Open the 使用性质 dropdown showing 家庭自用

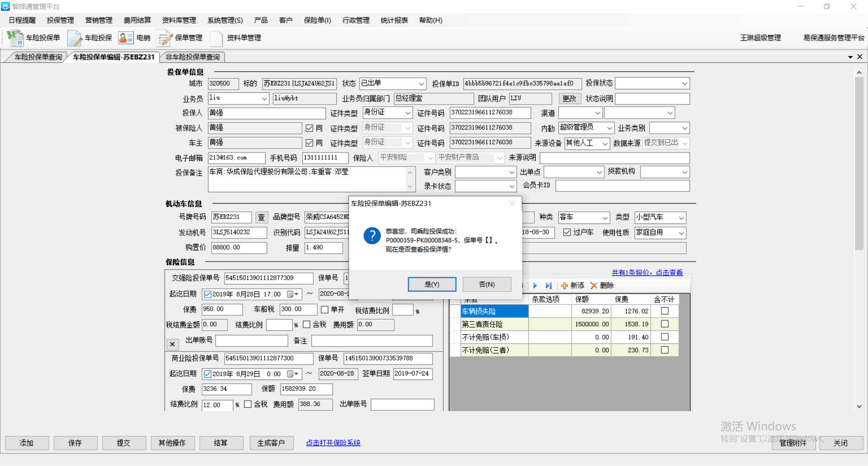[681, 233]
